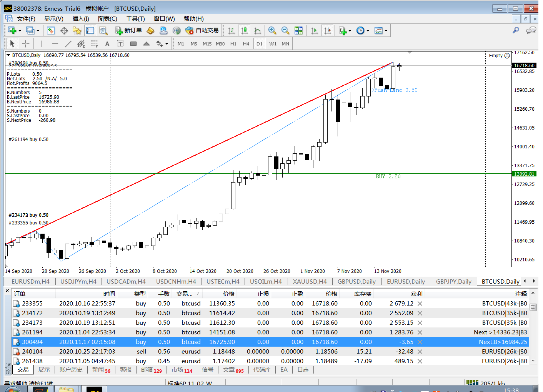Screen dimensions: 543x392
Task: Open the 图表(C) charts menu
Action: (x=107, y=19)
